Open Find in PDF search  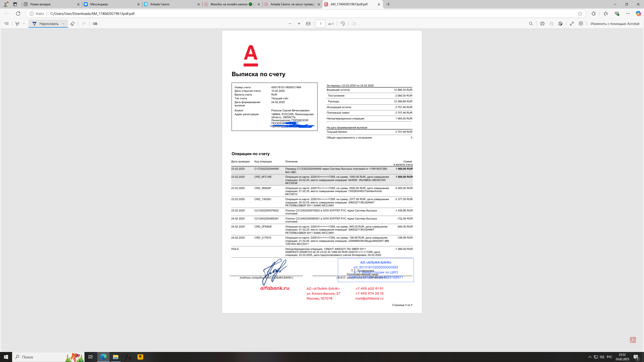pos(531,24)
